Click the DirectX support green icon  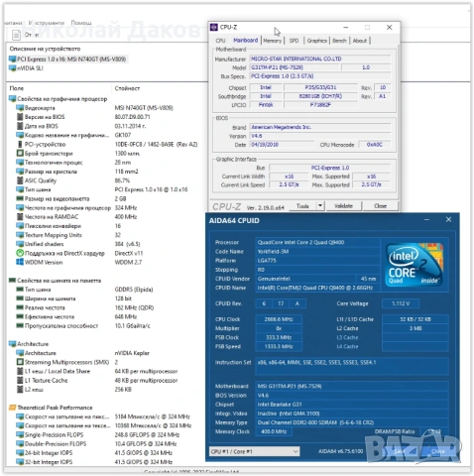coord(20,253)
